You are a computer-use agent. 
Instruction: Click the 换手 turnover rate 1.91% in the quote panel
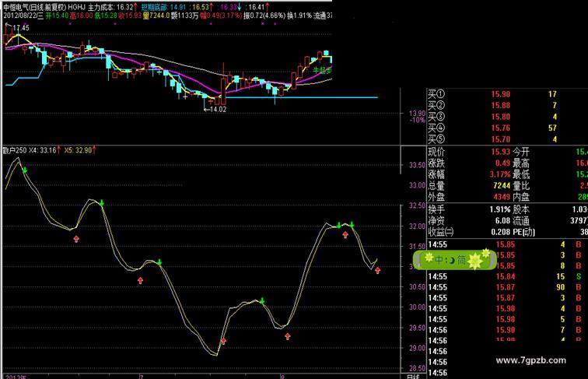500,209
